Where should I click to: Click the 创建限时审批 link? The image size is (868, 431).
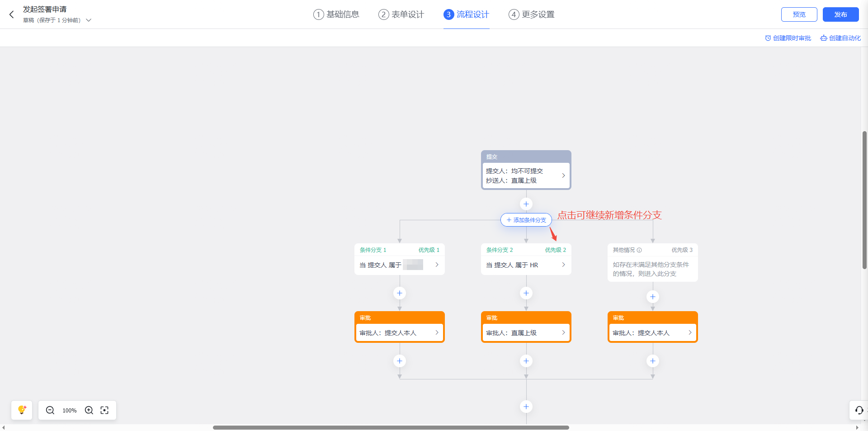tap(788, 38)
